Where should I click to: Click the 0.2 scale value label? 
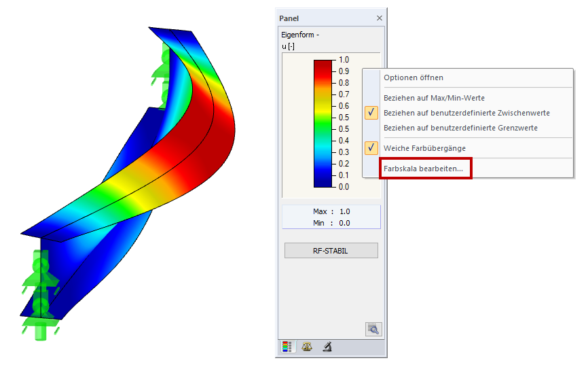tap(344, 164)
